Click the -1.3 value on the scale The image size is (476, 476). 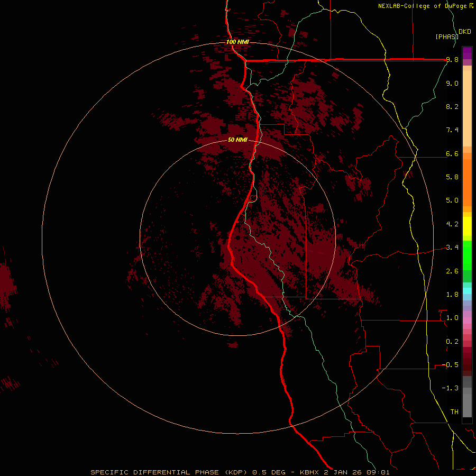coord(450,388)
